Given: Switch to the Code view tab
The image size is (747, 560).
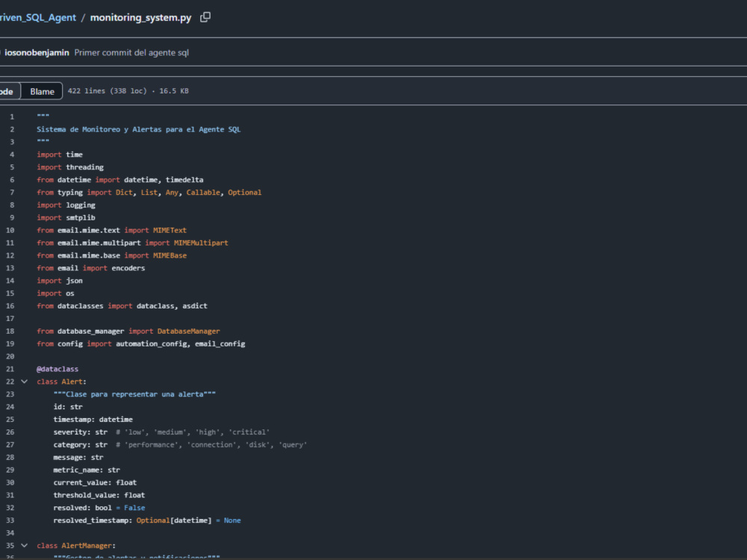Looking at the screenshot, I should [x=8, y=91].
